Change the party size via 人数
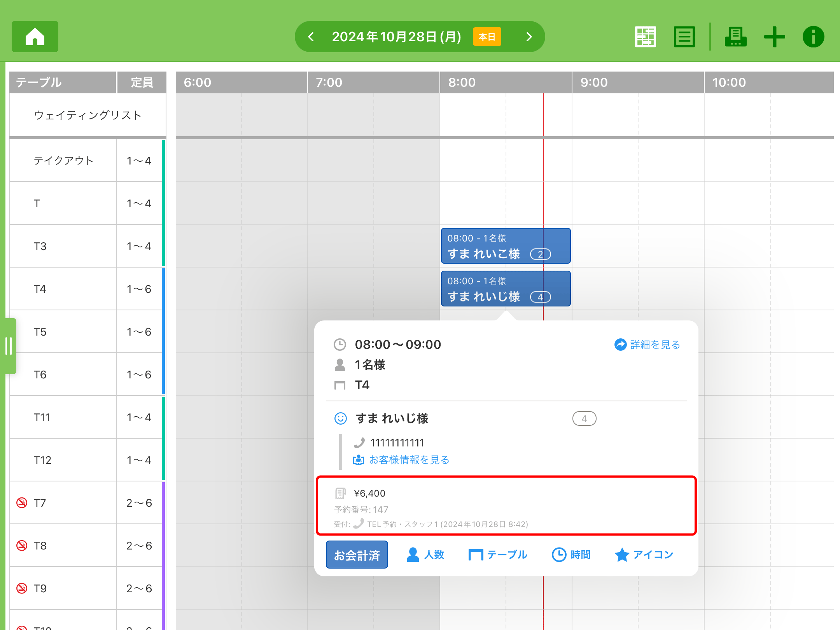This screenshot has width=840, height=630. pos(425,555)
